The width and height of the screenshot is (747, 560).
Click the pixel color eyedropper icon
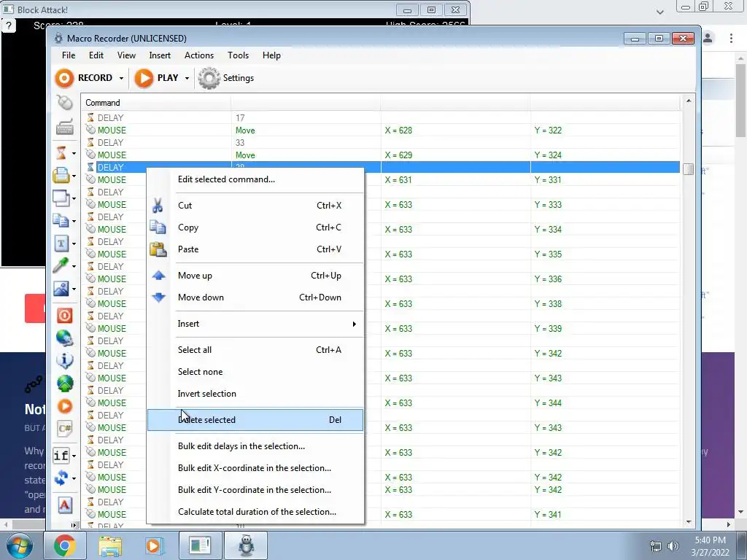(x=61, y=265)
